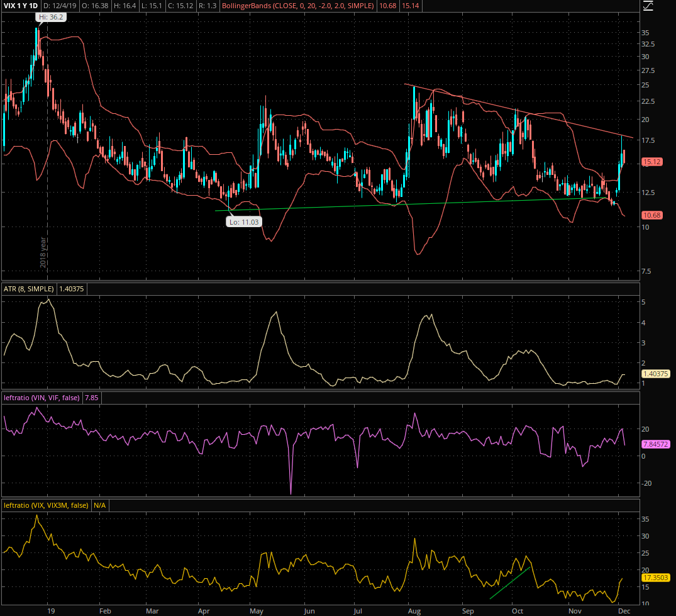Click the Hi: 36.2 price bubble
The width and height of the screenshot is (676, 616).
tap(50, 17)
